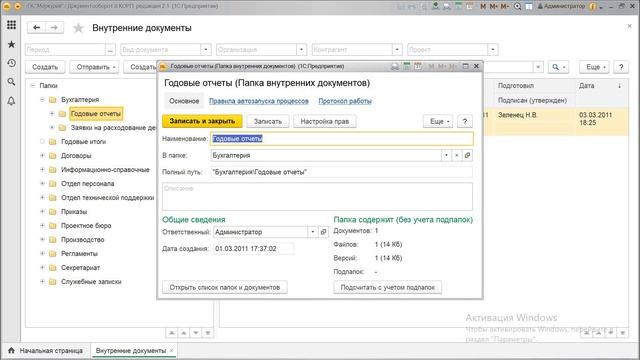Click main window M- memory button
640x360 pixels.
coord(505,6)
